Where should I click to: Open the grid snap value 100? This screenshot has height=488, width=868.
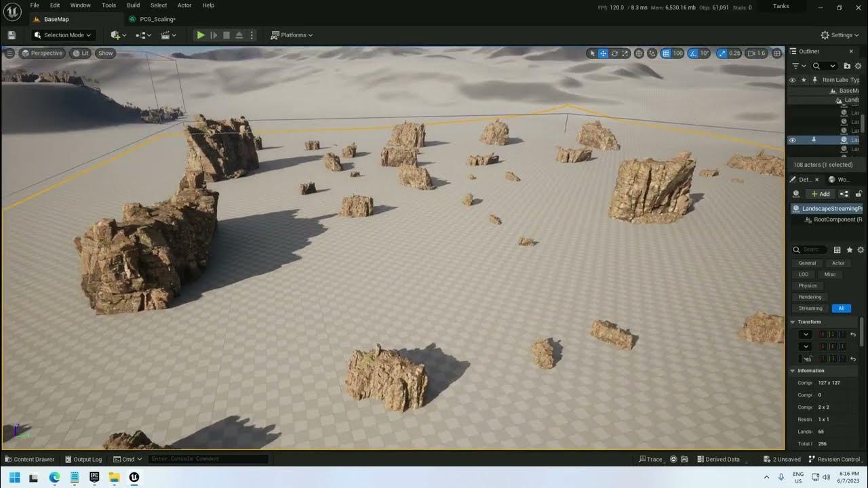tap(677, 53)
